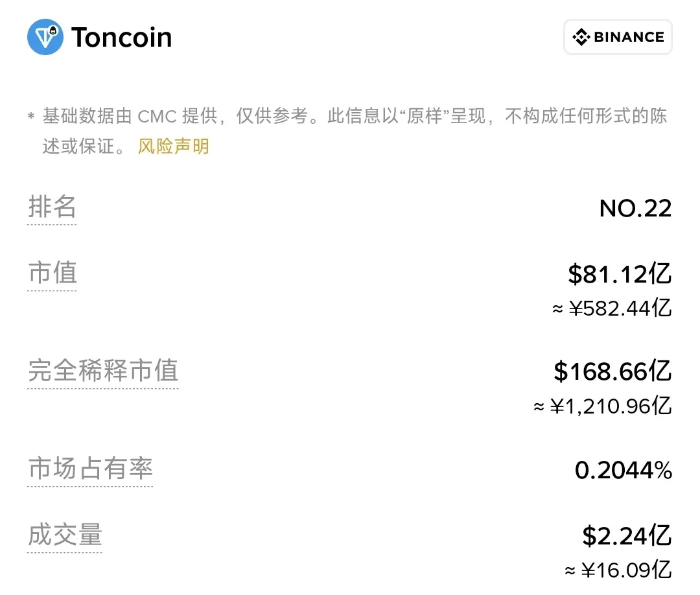Screen dimensions: 700x595
Task: Click the $81.12亿 market cap value
Action: [x=620, y=274]
